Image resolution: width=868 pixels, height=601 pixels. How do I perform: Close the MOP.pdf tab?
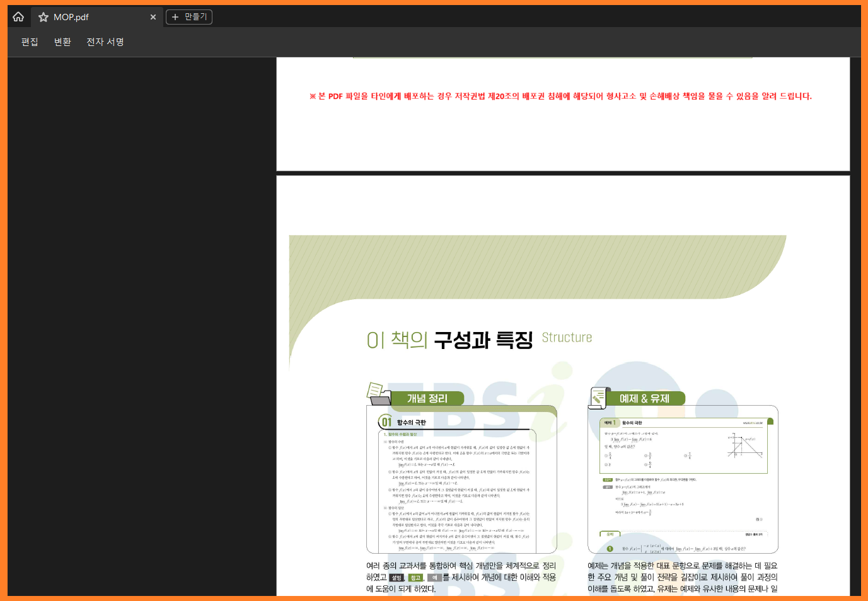[x=153, y=17]
